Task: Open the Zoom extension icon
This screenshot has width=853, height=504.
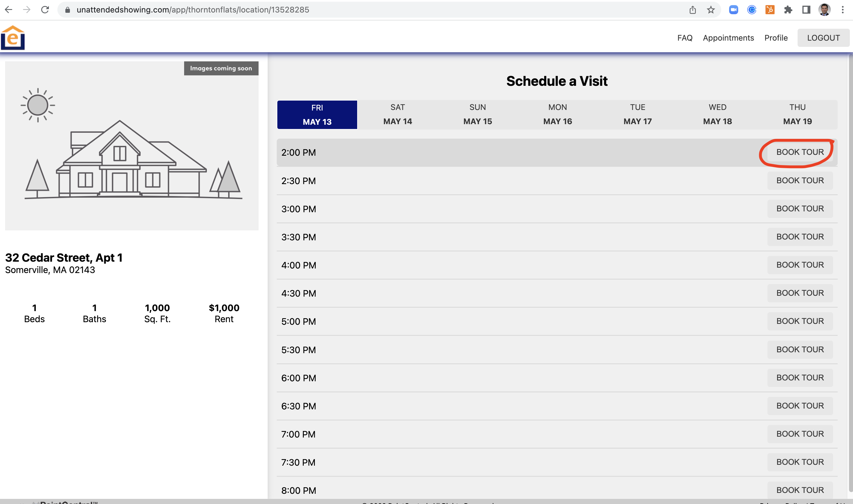Action: 733,10
